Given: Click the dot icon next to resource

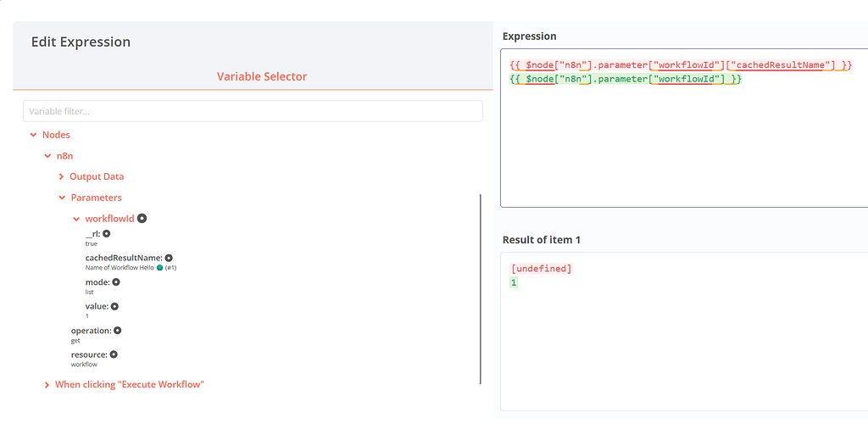Looking at the screenshot, I should (x=114, y=354).
